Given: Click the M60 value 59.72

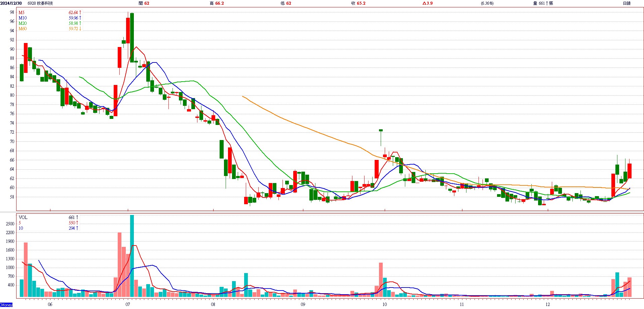Looking at the screenshot, I should coord(73,29).
